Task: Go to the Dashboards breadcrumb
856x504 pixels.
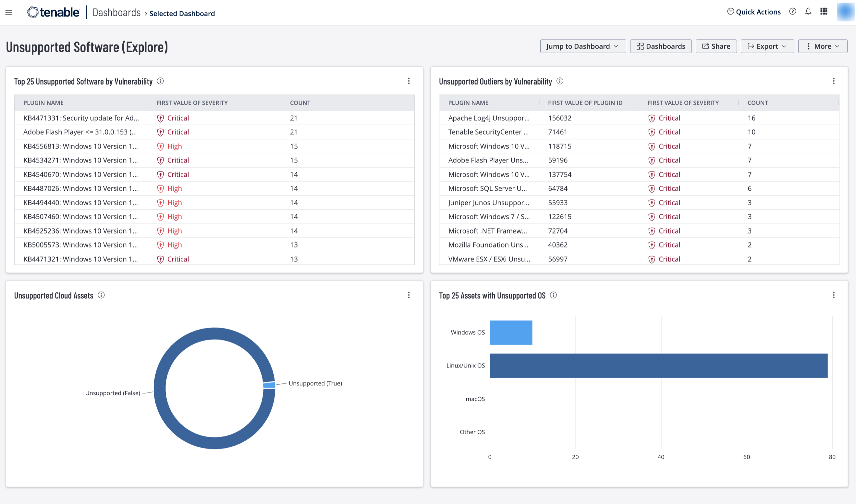Action: [116, 13]
